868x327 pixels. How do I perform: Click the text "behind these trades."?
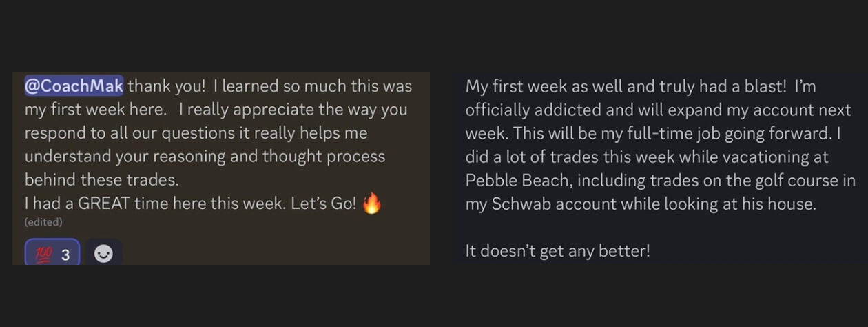point(101,180)
